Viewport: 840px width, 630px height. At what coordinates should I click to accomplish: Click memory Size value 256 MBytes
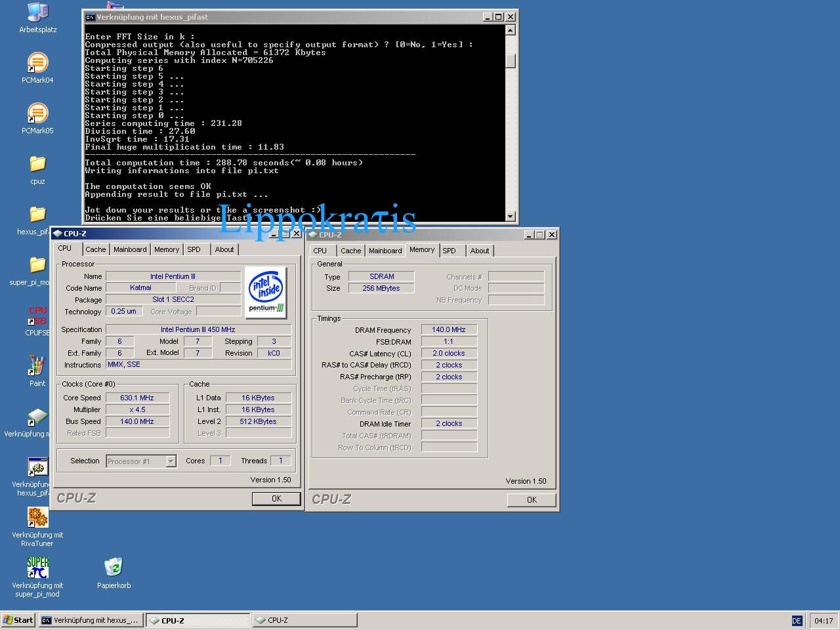(x=381, y=288)
